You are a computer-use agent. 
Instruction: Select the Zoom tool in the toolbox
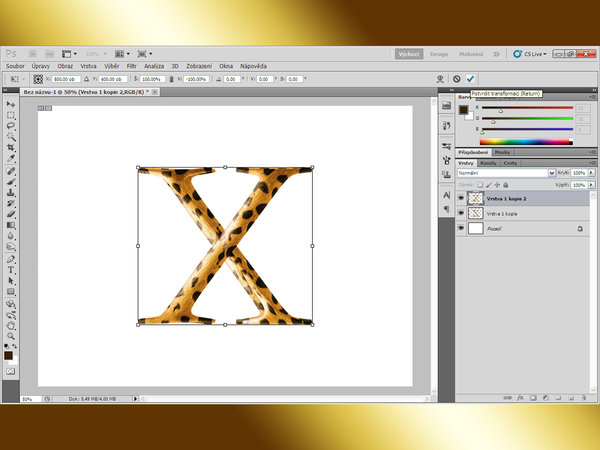click(11, 335)
